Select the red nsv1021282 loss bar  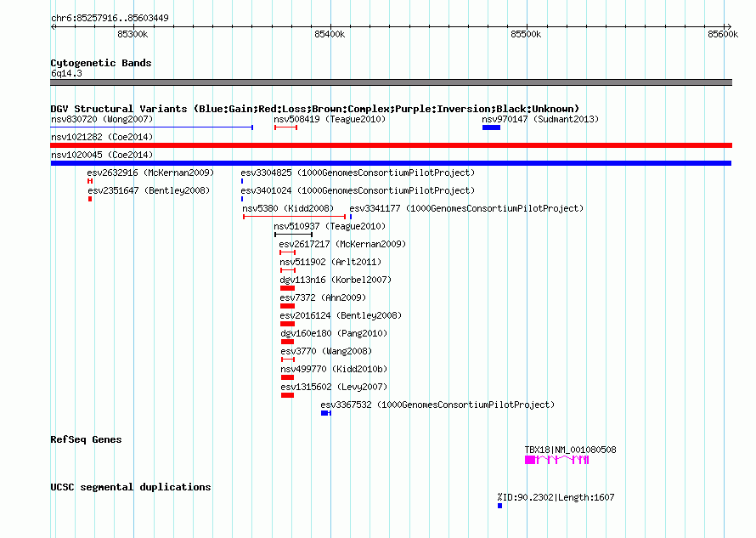tap(391, 145)
